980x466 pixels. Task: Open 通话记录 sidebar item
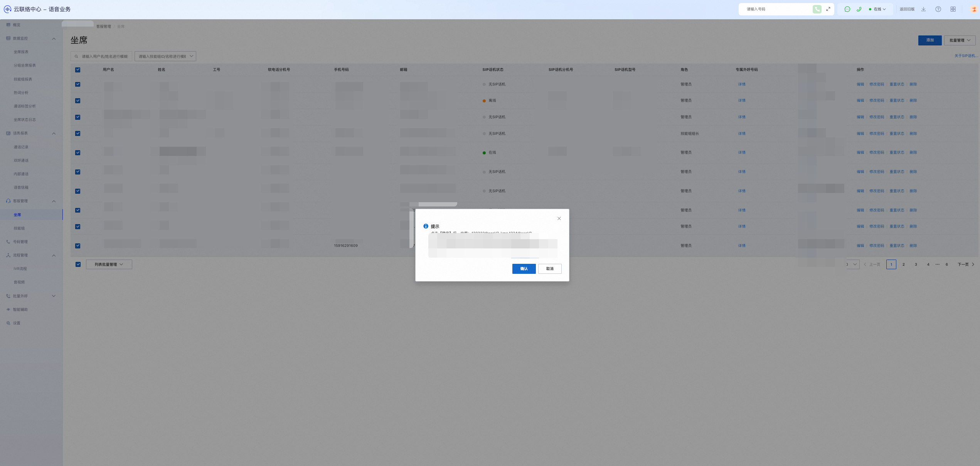coord(21,147)
